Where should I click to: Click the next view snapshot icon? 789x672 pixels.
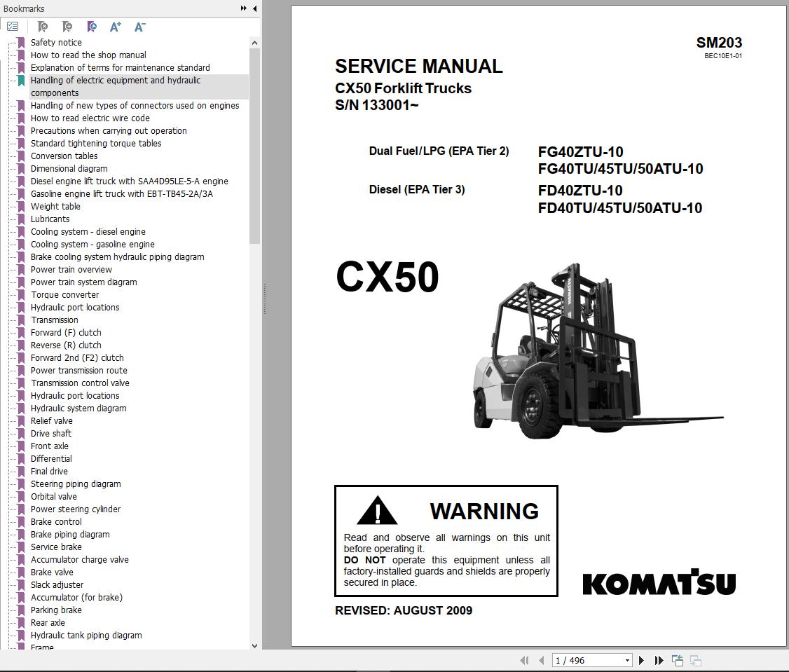pyautogui.click(x=696, y=660)
